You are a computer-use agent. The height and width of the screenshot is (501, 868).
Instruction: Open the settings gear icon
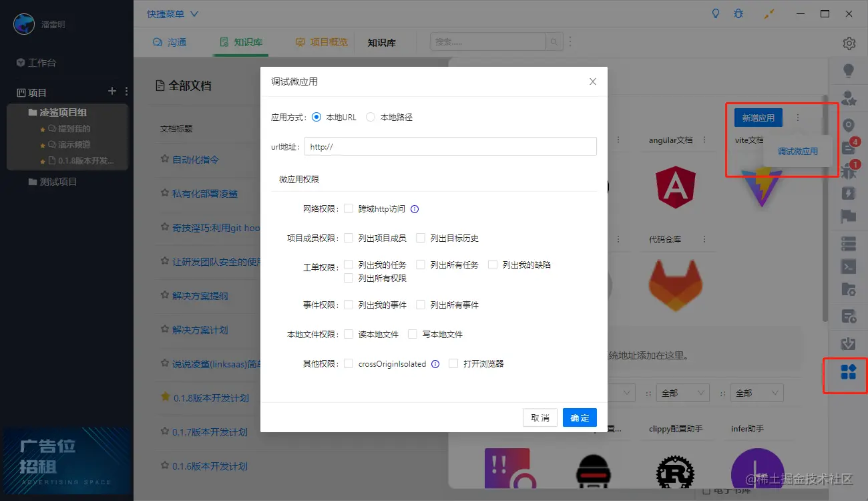[x=849, y=43]
